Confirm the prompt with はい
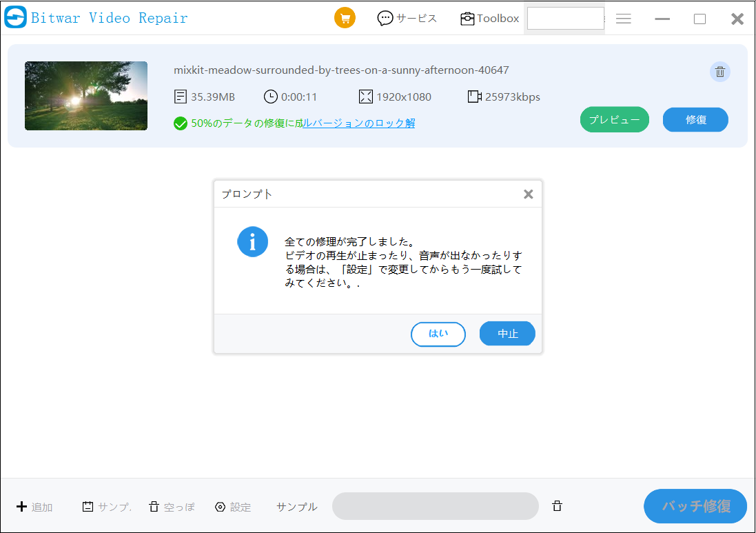Image resolution: width=756 pixels, height=533 pixels. [x=438, y=334]
